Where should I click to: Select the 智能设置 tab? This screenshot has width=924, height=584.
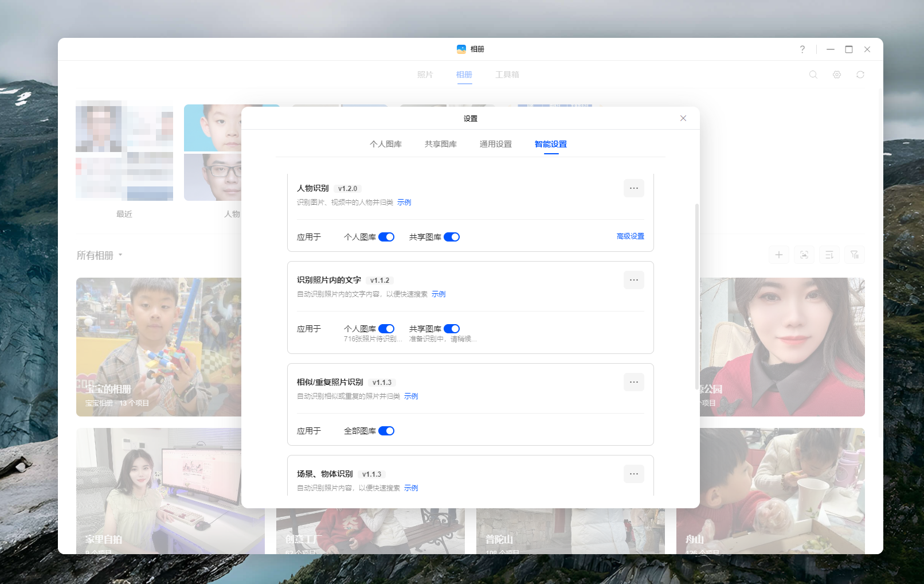point(551,144)
